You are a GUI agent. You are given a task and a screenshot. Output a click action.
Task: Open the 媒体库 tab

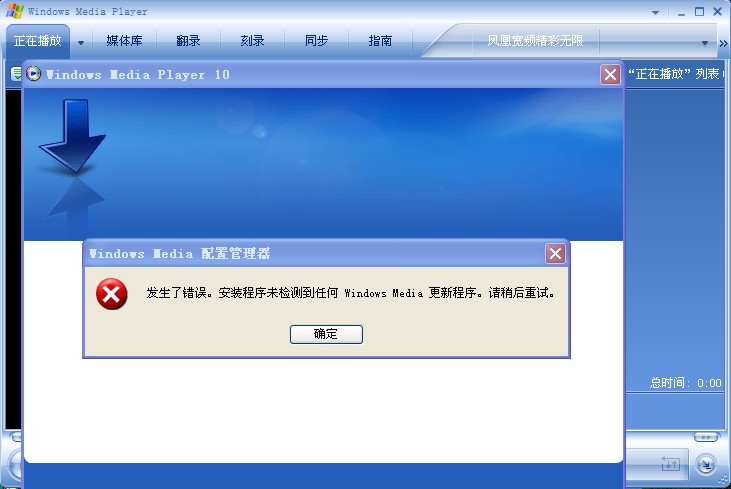tap(124, 41)
